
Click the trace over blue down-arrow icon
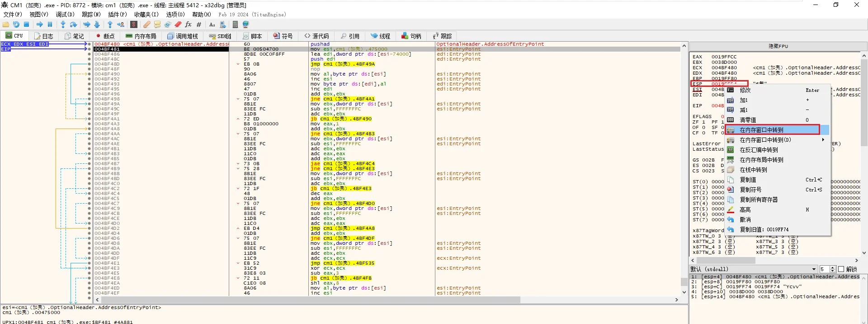point(97,24)
